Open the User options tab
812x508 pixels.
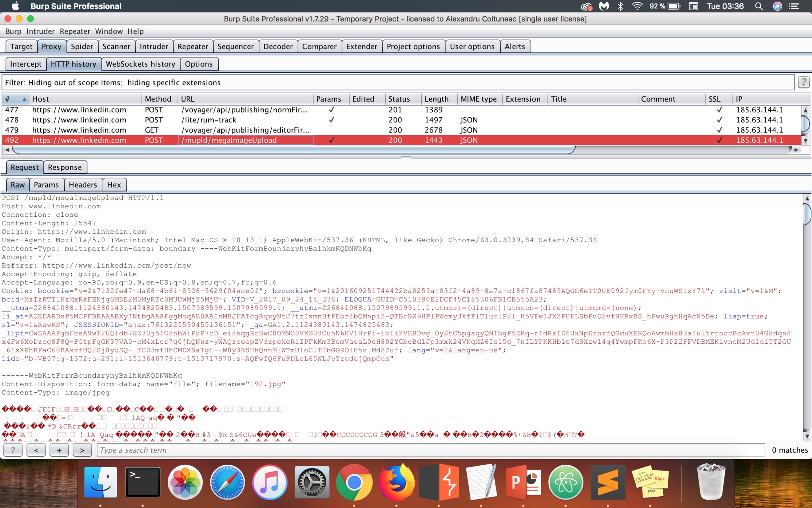pos(472,47)
